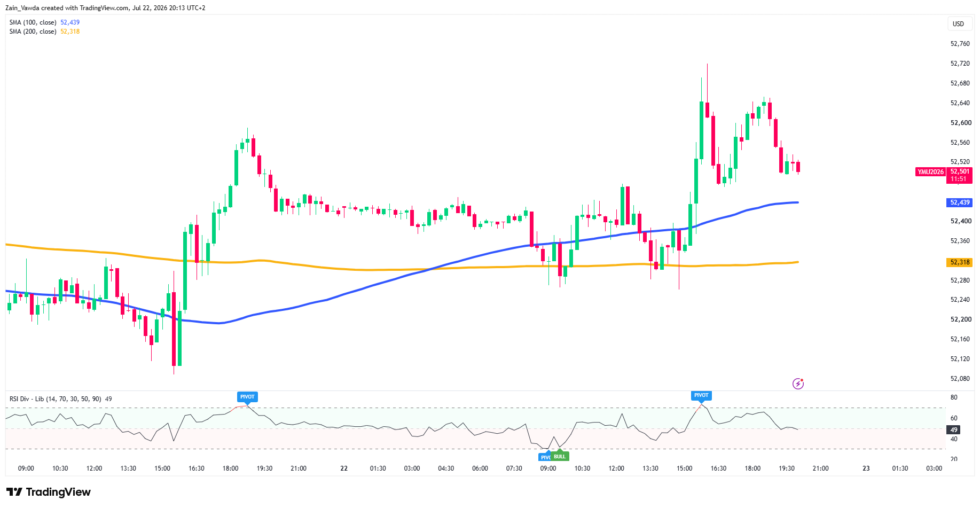Click the Zain_Vawda TradingView.com header text
The image size is (980, 508).
tap(105, 8)
